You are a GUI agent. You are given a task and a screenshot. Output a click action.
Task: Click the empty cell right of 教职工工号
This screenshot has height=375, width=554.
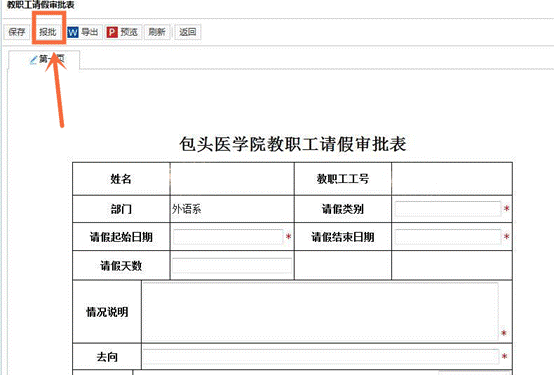click(452, 179)
